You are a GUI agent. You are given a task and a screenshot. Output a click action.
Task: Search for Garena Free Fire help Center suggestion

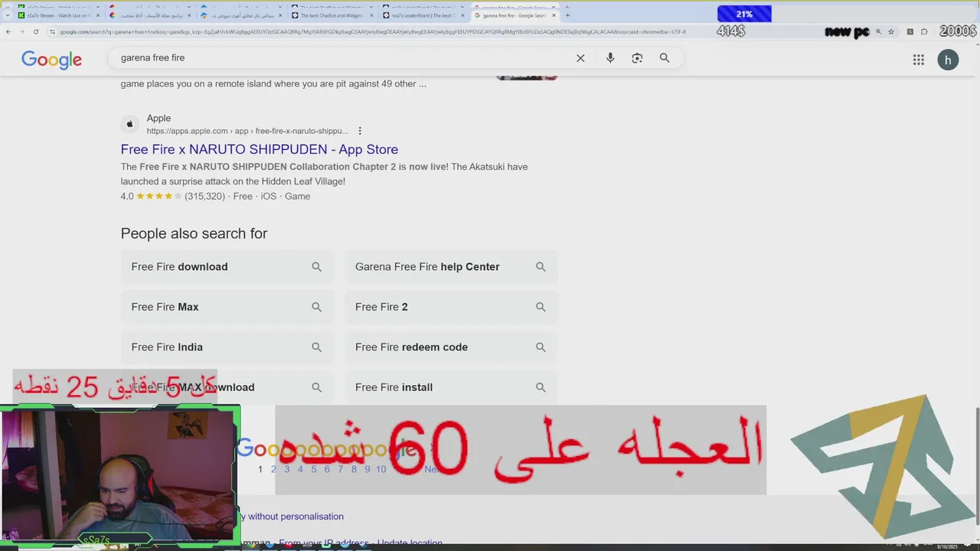451,267
